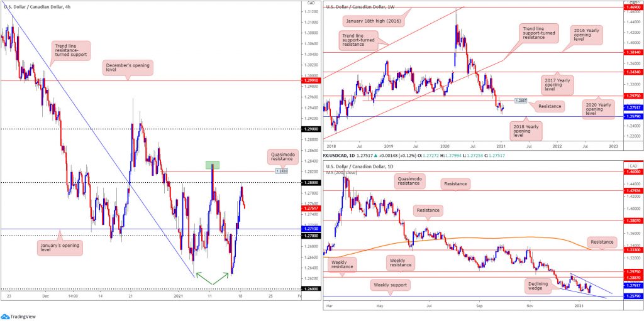Click the 1.2887 price tag on weekly chart

point(521,101)
